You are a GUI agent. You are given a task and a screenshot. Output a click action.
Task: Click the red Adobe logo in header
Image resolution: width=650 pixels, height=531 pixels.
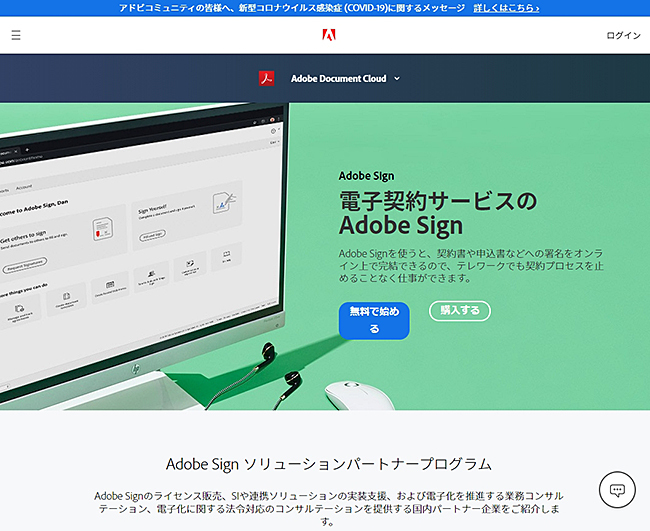point(328,35)
